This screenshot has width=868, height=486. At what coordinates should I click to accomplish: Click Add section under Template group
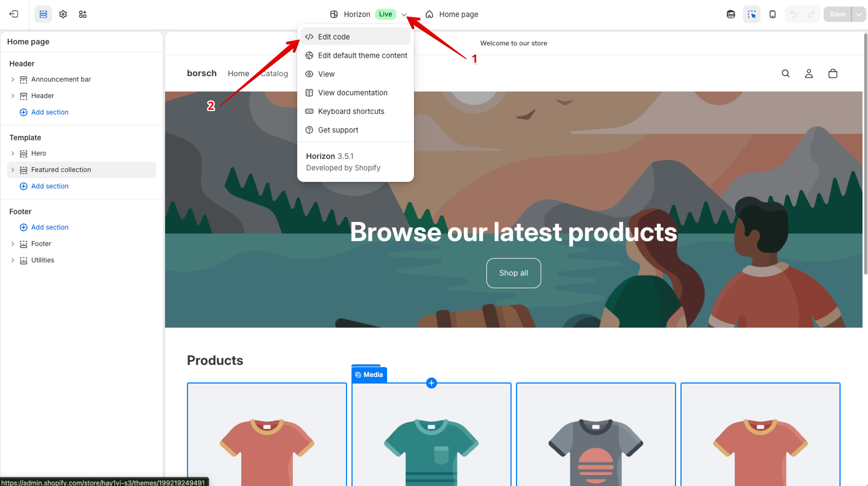pos(44,186)
